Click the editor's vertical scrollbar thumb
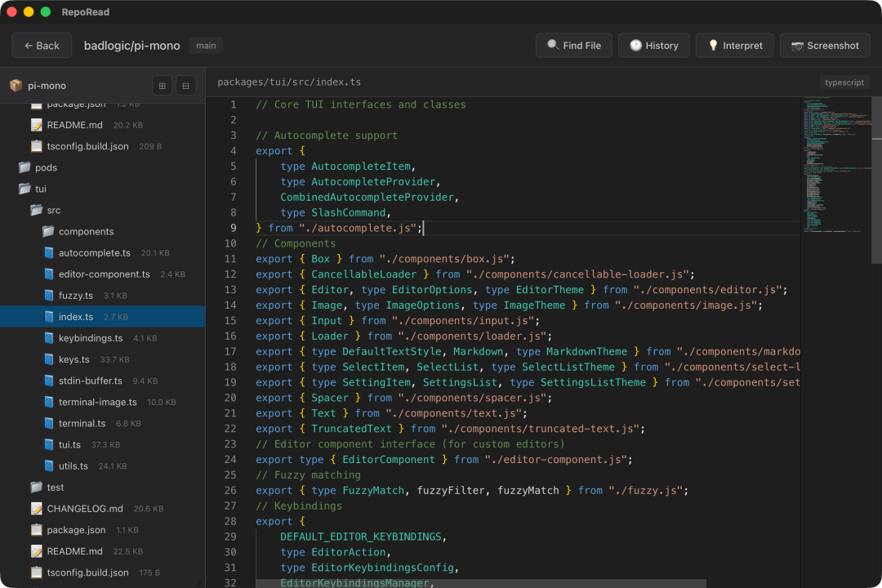 (876, 180)
